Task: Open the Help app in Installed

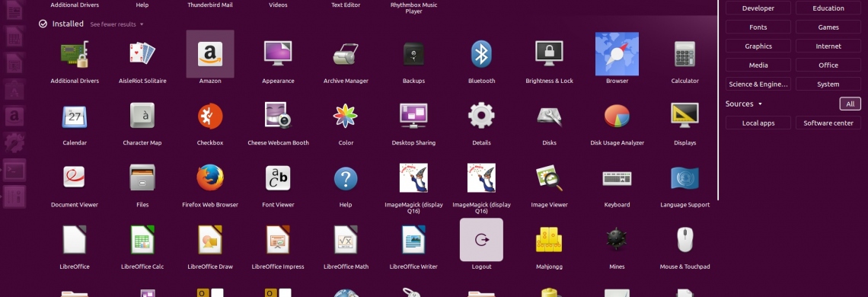Action: [346, 178]
